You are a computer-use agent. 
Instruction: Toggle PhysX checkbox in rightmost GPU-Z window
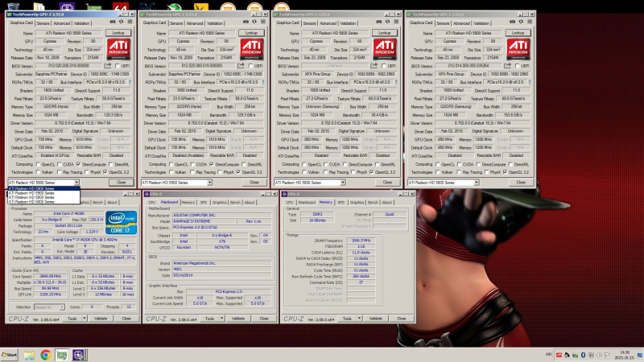[487, 172]
